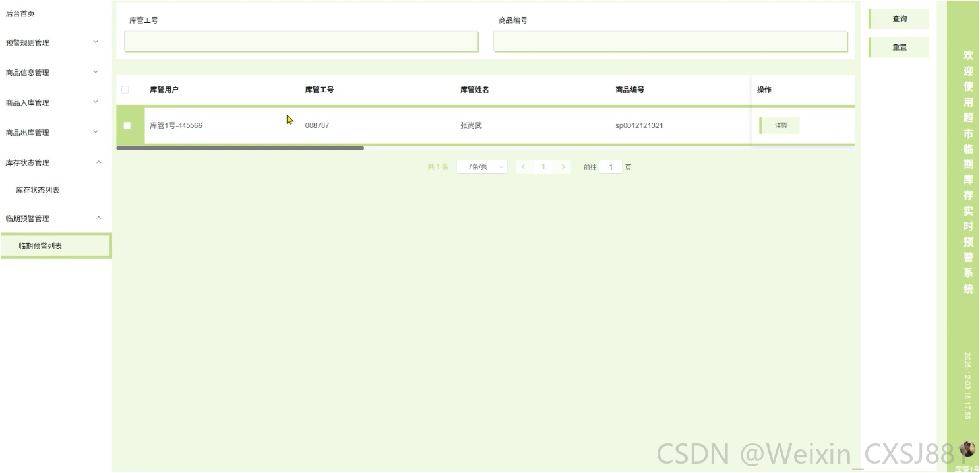Click the 重置 reset button
The image size is (980, 473).
click(899, 47)
